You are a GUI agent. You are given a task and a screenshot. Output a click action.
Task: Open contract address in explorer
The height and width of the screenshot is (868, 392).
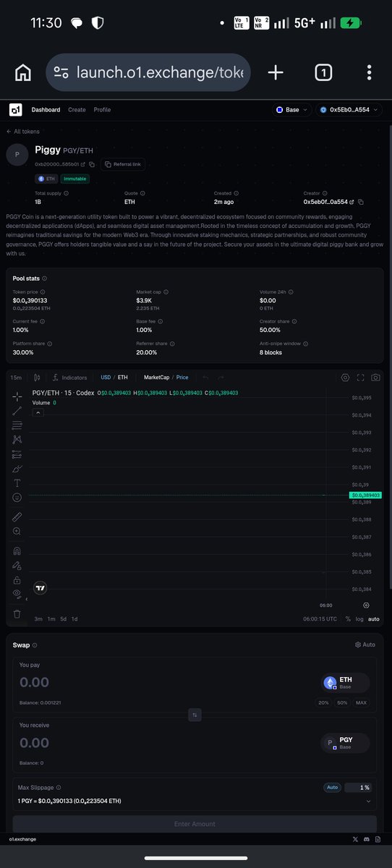82,165
